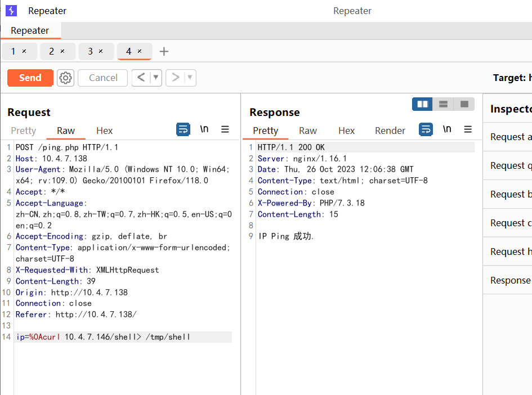Image resolution: width=532 pixels, height=395 pixels.
Task: Toggle word wrap icon in Response panel
Action: [426, 129]
